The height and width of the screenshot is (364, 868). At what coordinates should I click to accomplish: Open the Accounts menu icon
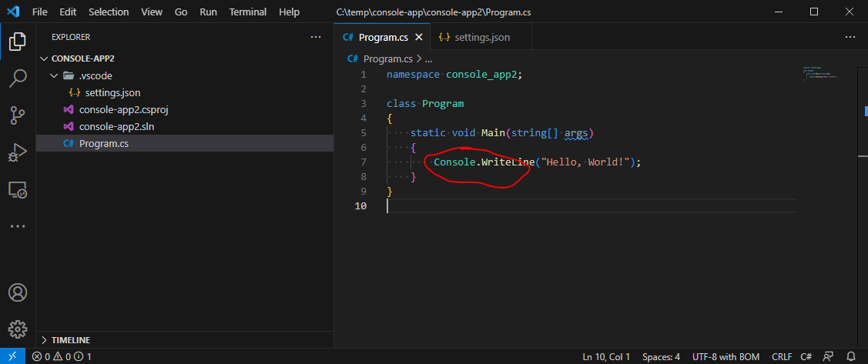(18, 292)
